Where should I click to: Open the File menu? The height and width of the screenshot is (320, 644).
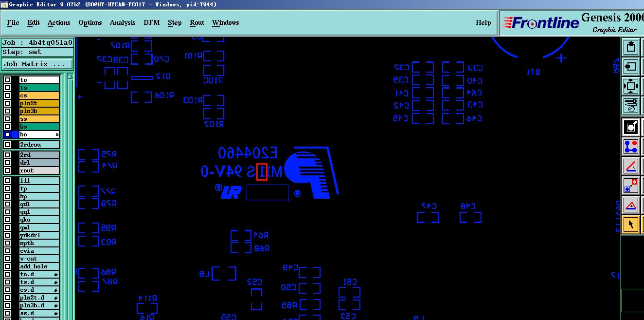point(13,22)
